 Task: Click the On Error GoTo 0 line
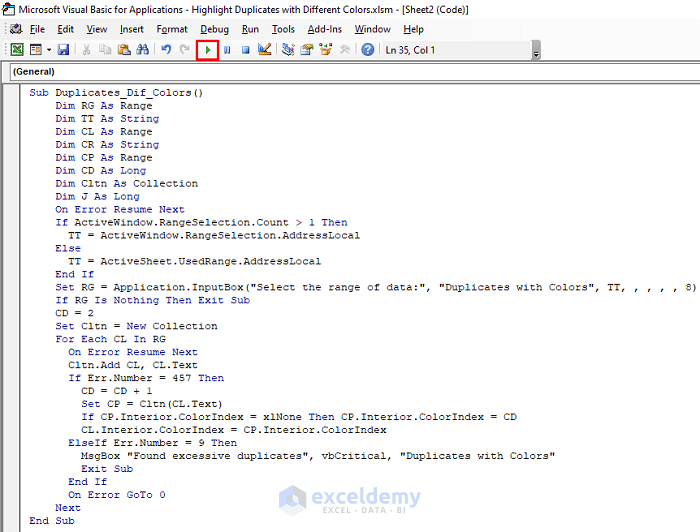coord(117,495)
